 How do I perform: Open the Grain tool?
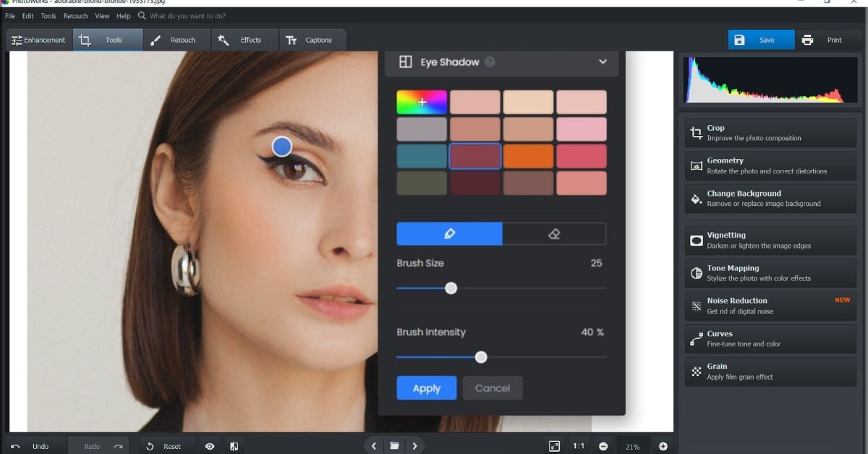(770, 372)
